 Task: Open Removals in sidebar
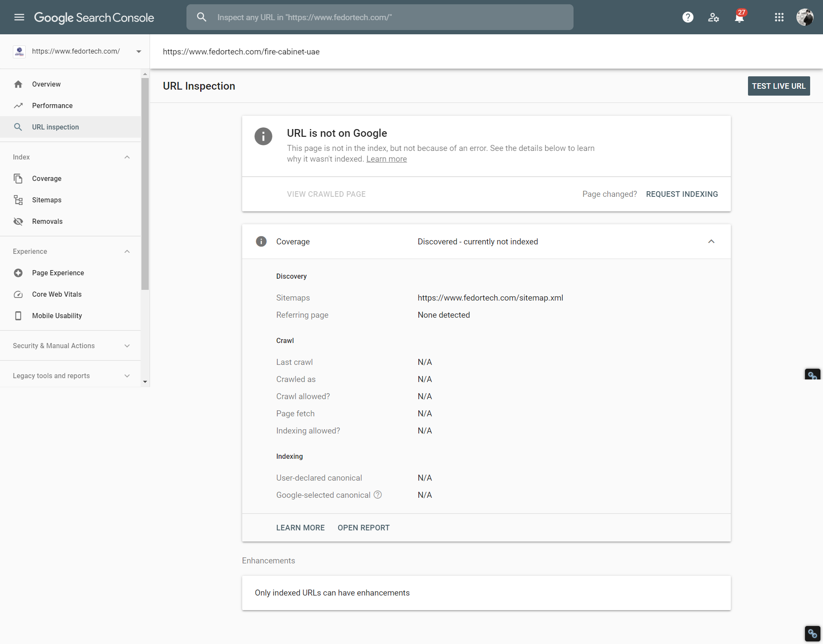coord(70,221)
